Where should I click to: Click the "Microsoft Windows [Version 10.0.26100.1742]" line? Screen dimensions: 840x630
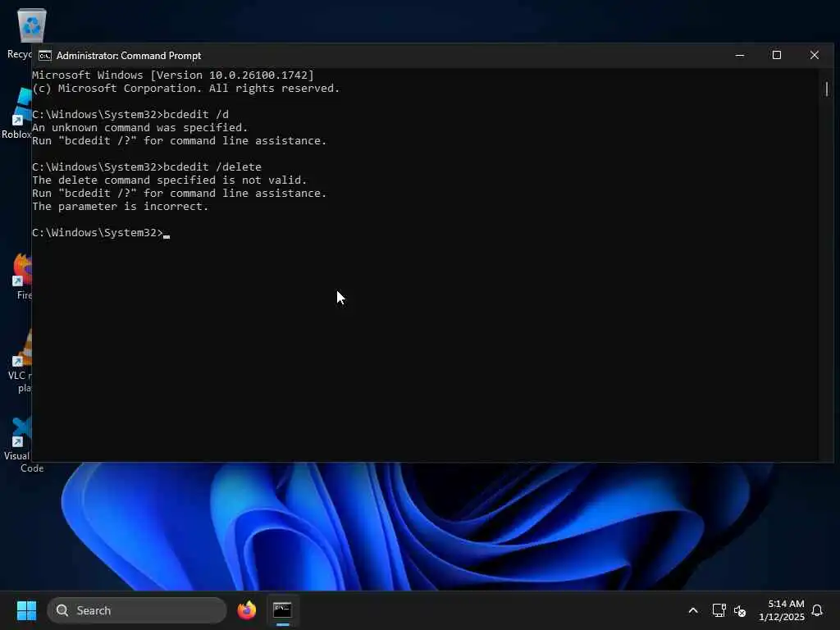(x=173, y=75)
